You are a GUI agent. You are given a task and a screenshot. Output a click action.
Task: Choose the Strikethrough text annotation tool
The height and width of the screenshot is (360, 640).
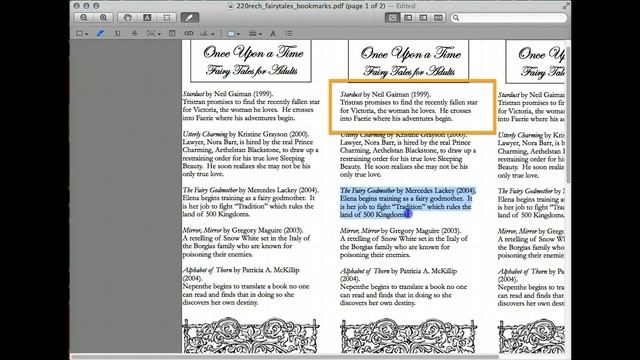pos(134,33)
